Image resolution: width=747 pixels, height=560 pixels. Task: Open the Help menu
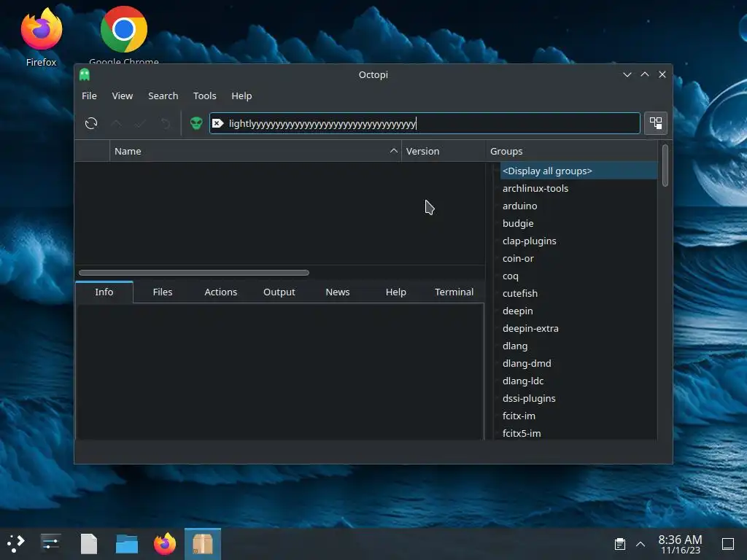(x=241, y=96)
